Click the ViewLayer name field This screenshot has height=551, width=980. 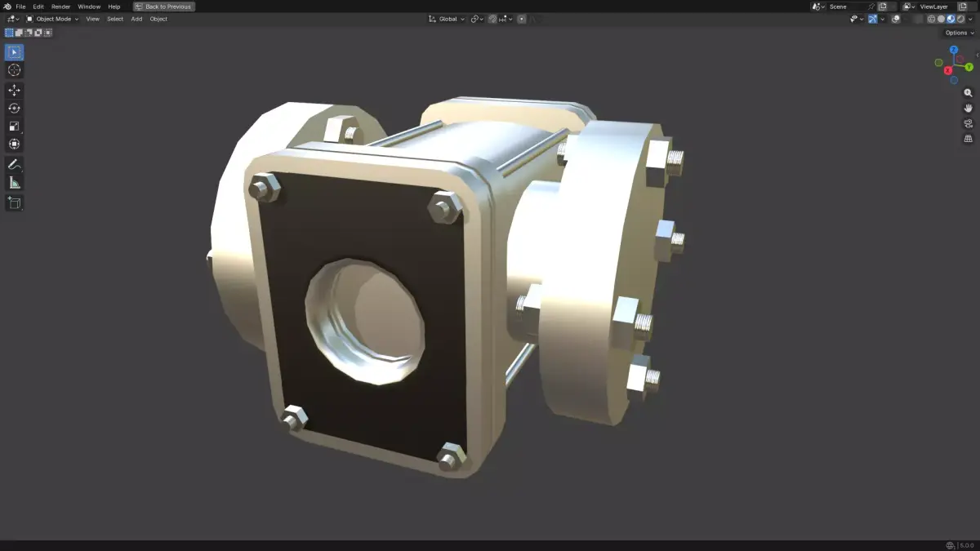936,7
